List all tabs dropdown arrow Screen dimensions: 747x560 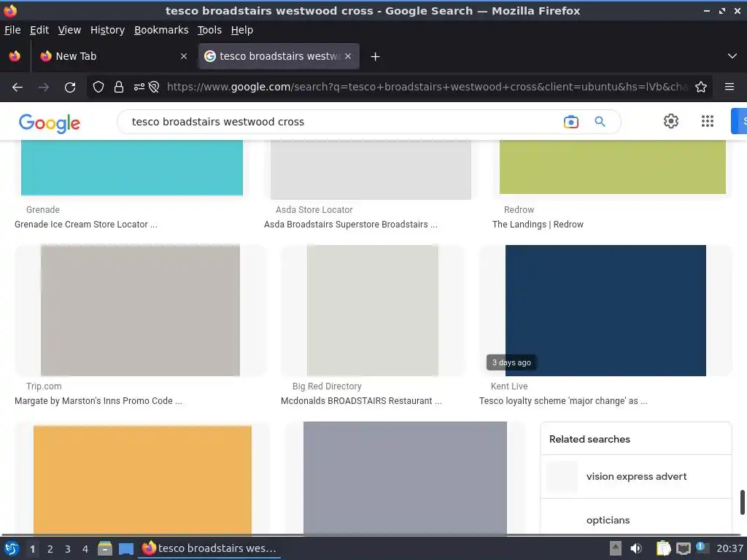(x=732, y=56)
